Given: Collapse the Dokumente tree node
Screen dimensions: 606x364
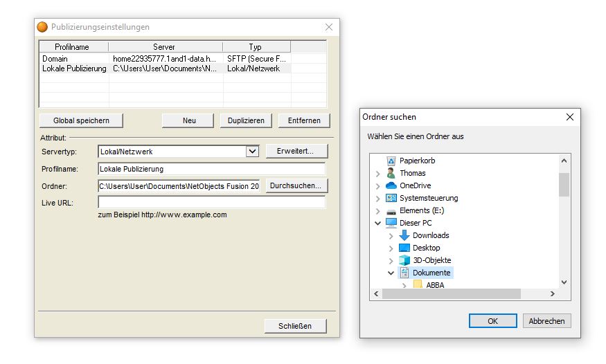Looking at the screenshot, I should (x=391, y=273).
